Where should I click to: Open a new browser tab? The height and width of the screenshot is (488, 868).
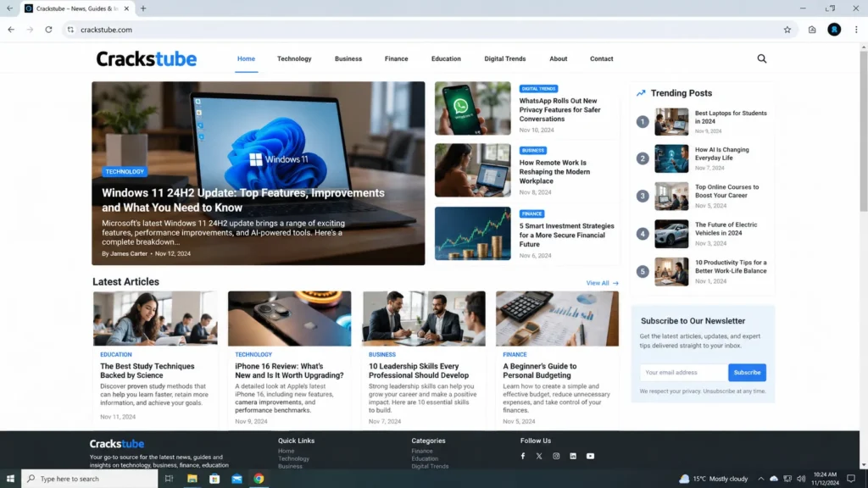pos(143,8)
